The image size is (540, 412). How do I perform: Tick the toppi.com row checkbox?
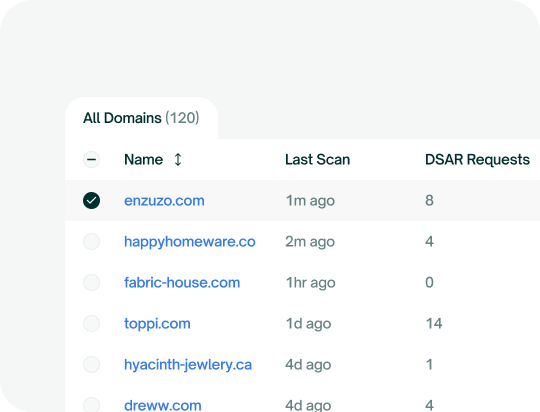[x=92, y=323]
